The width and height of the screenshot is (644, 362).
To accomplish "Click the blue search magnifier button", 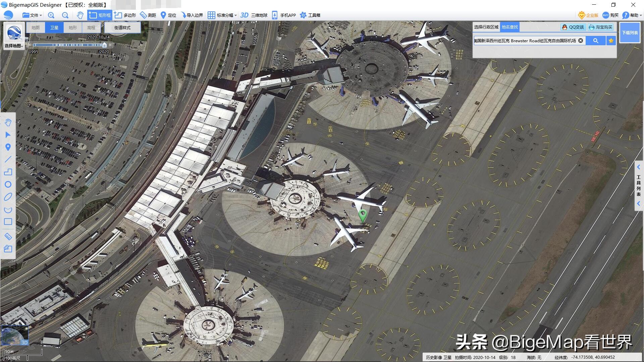I will (x=596, y=41).
